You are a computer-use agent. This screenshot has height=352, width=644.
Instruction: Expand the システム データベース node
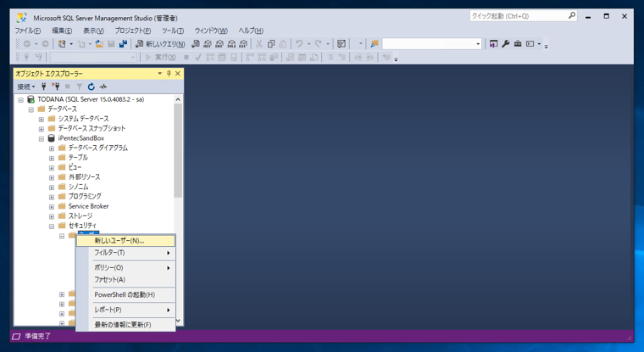coord(42,120)
